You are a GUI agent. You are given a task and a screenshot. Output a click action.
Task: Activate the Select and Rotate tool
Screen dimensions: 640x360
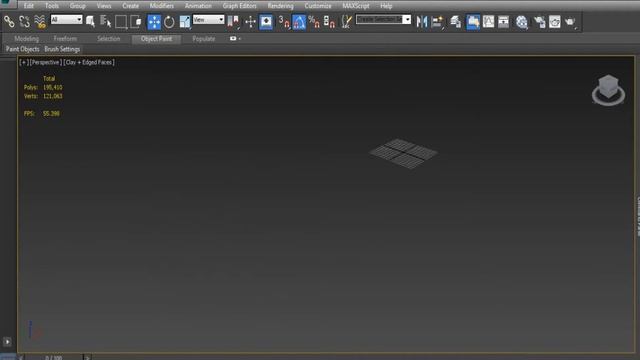pos(169,22)
